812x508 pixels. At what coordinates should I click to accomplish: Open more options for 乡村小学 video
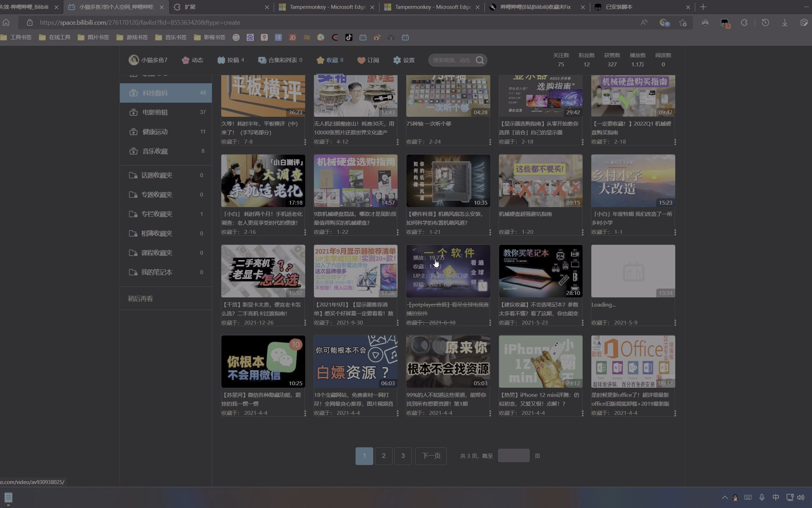[675, 232]
